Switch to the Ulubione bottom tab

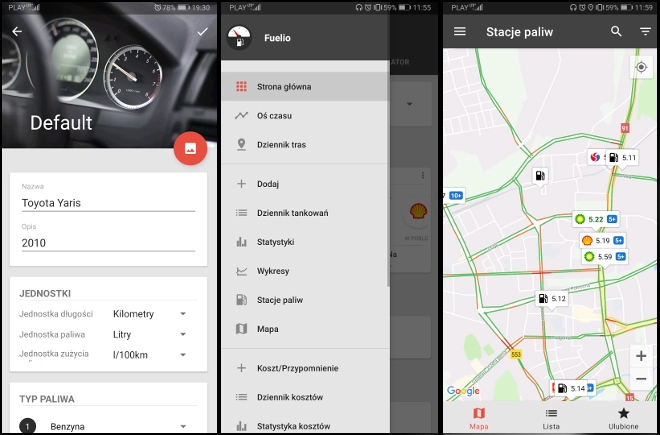(623, 418)
